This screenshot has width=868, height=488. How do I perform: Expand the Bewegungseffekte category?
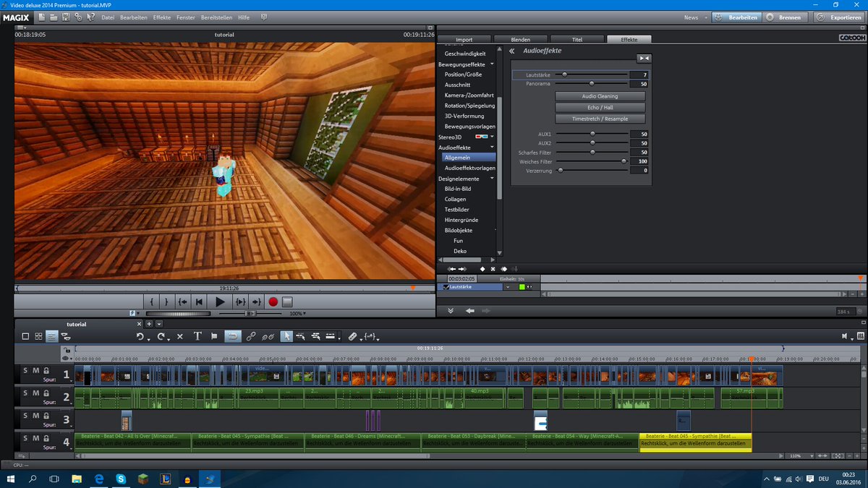(492, 64)
